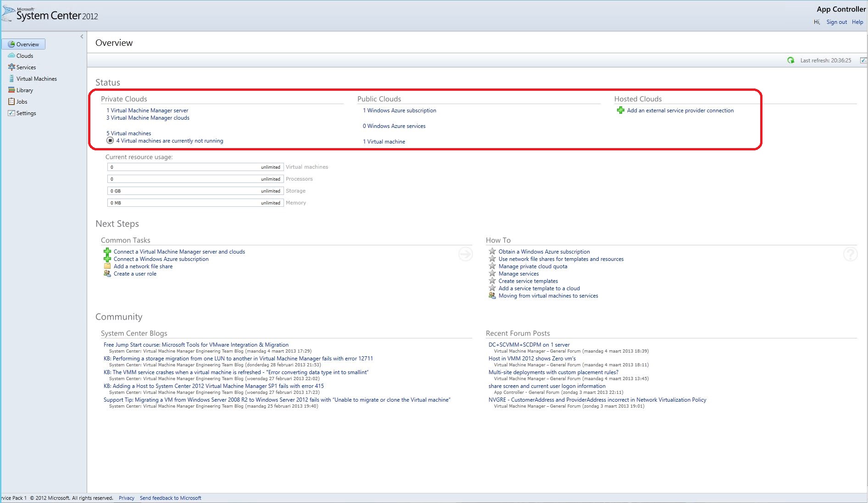This screenshot has height=503, width=868.
Task: Click the green plus icon for external provider
Action: click(621, 110)
